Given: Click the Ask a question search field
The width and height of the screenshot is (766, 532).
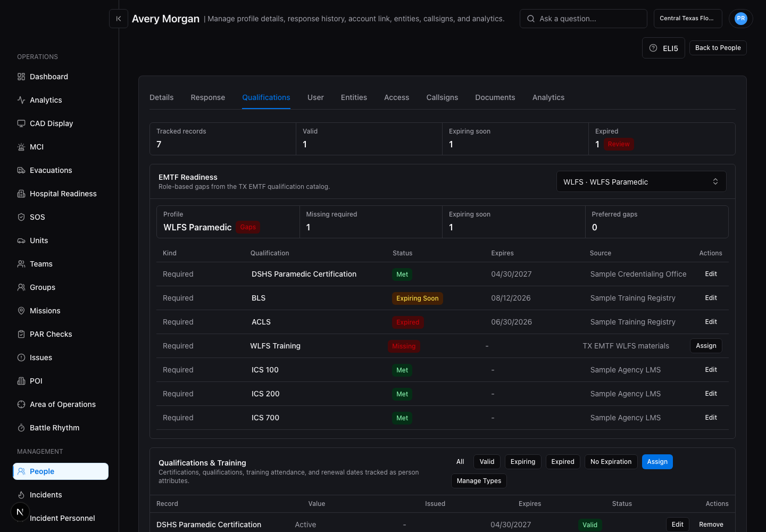Looking at the screenshot, I should [x=583, y=19].
